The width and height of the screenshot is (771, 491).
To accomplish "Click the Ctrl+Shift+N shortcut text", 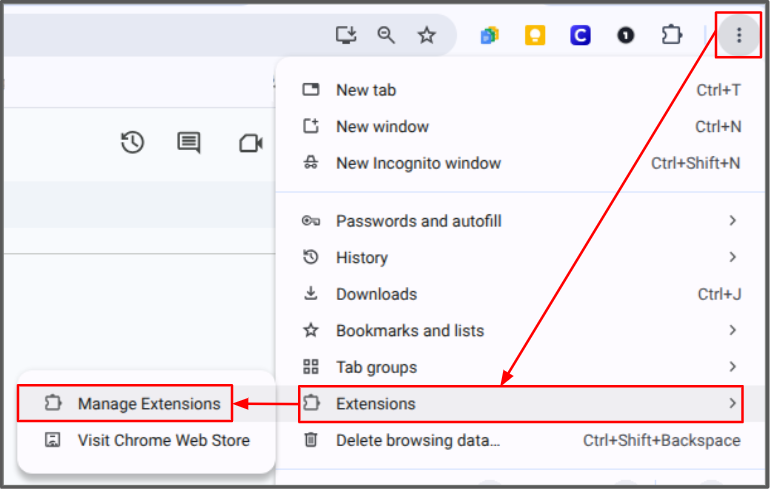I will point(696,163).
